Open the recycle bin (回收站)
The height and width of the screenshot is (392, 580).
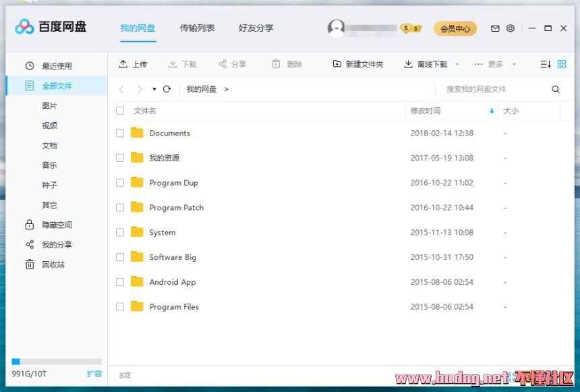53,264
